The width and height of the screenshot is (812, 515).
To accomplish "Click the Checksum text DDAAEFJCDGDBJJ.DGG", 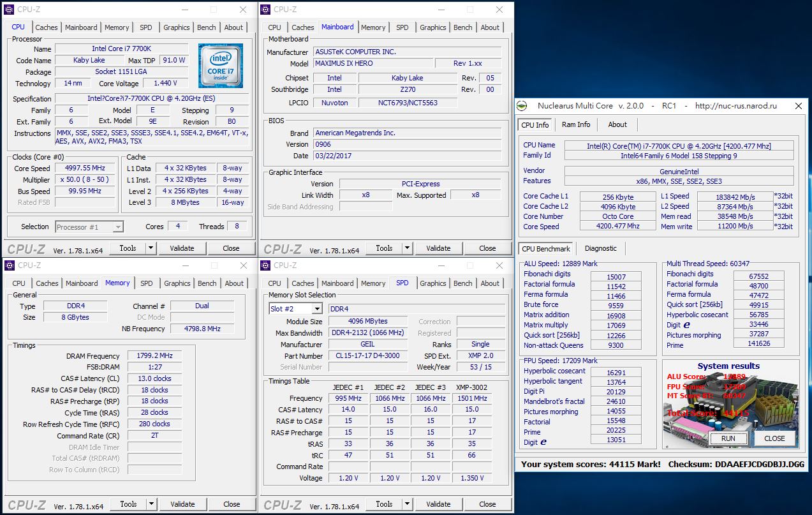I will [x=760, y=465].
